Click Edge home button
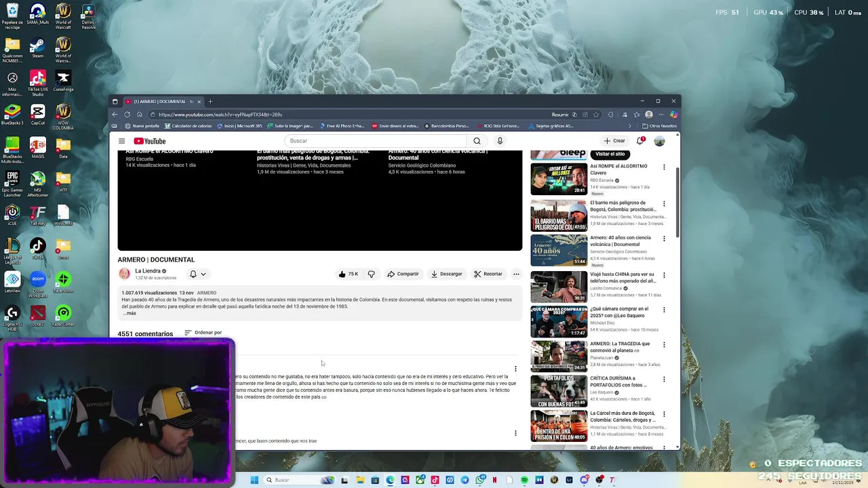Viewport: 868px width, 488px height. 139,115
